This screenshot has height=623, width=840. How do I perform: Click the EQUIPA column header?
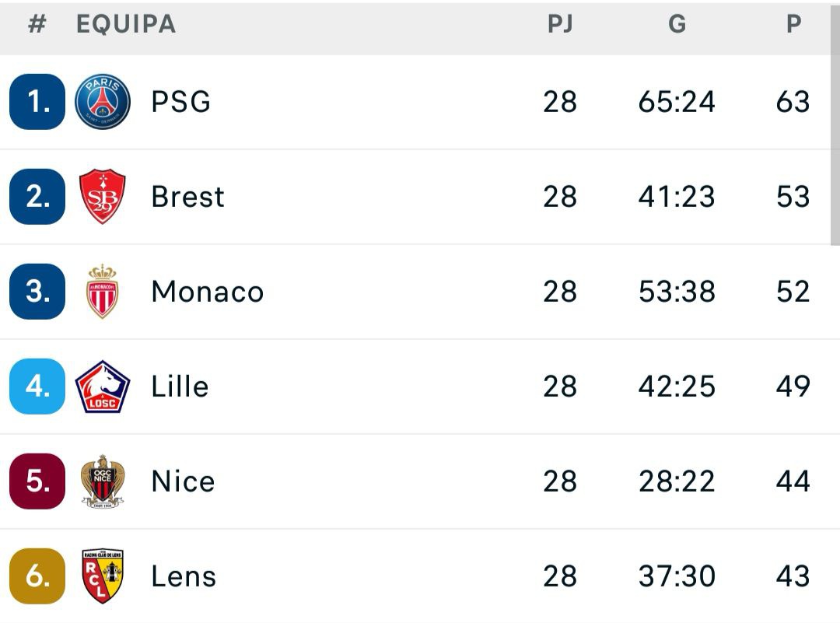(x=124, y=24)
